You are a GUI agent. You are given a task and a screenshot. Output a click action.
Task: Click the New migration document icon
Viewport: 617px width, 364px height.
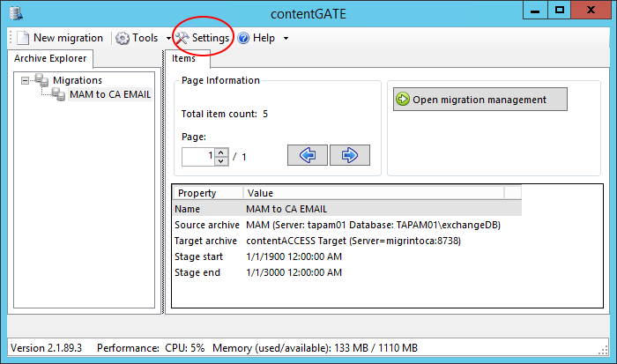(23, 38)
